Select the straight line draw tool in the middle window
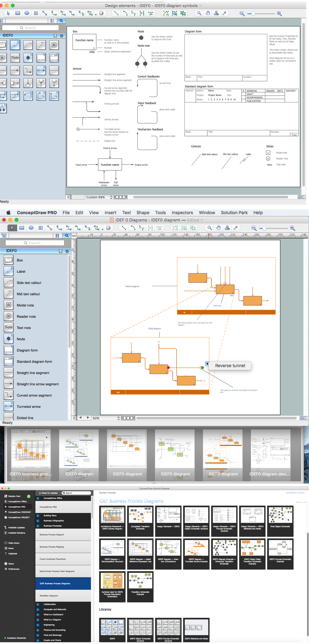The height and width of the screenshot is (644, 309). click(124, 228)
